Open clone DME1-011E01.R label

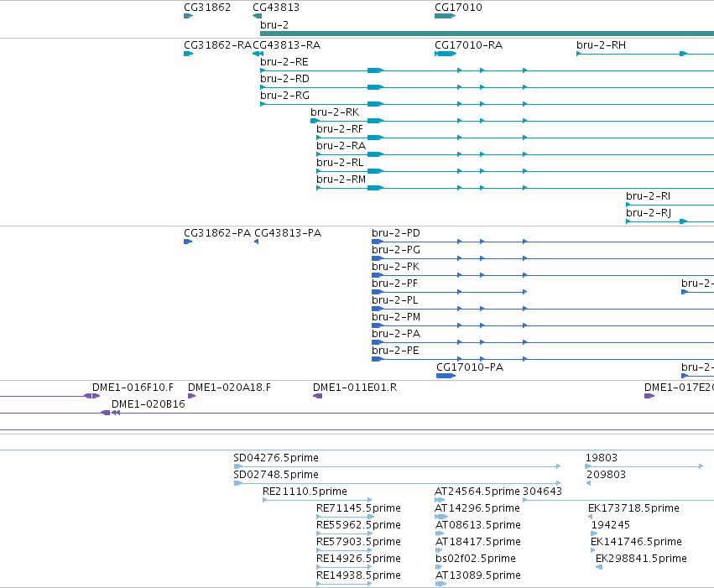click(x=355, y=388)
